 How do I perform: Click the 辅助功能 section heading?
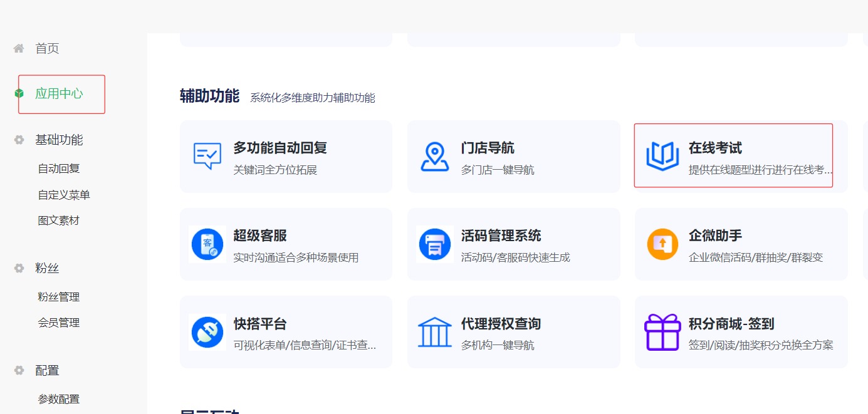pyautogui.click(x=209, y=96)
